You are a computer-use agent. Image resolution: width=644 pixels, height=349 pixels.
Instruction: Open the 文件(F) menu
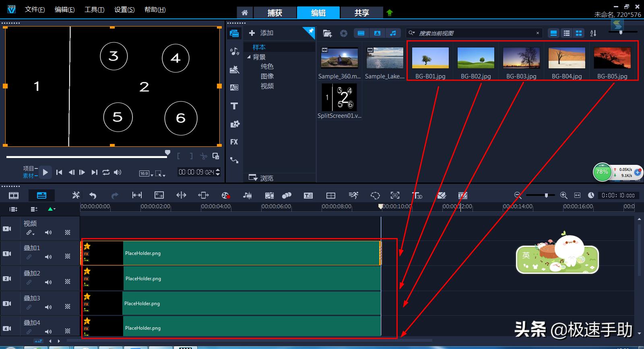[x=35, y=10]
